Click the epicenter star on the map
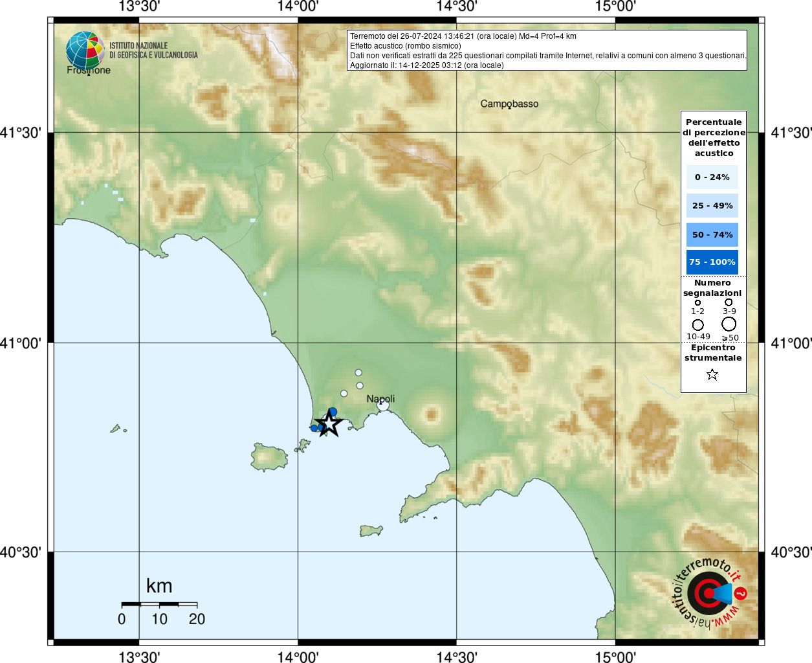The width and height of the screenshot is (812, 663). pyautogui.click(x=329, y=424)
